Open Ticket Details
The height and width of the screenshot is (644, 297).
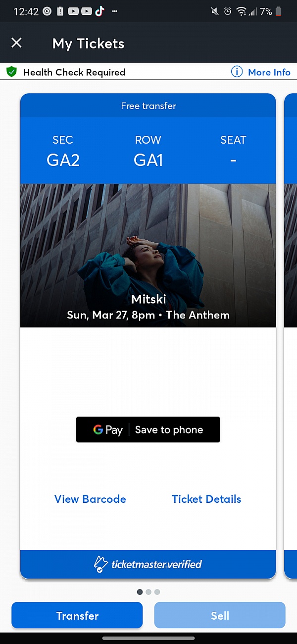[x=206, y=499]
